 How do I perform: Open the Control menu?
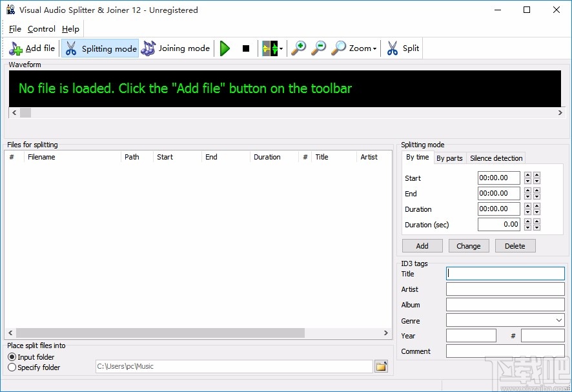tap(41, 29)
